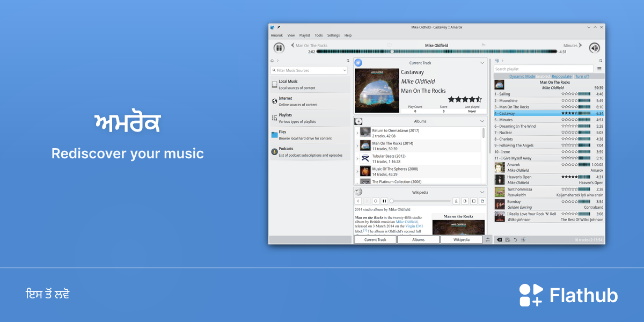The image size is (644, 322).
Task: Open the volume control speaker icon
Action: tap(594, 48)
